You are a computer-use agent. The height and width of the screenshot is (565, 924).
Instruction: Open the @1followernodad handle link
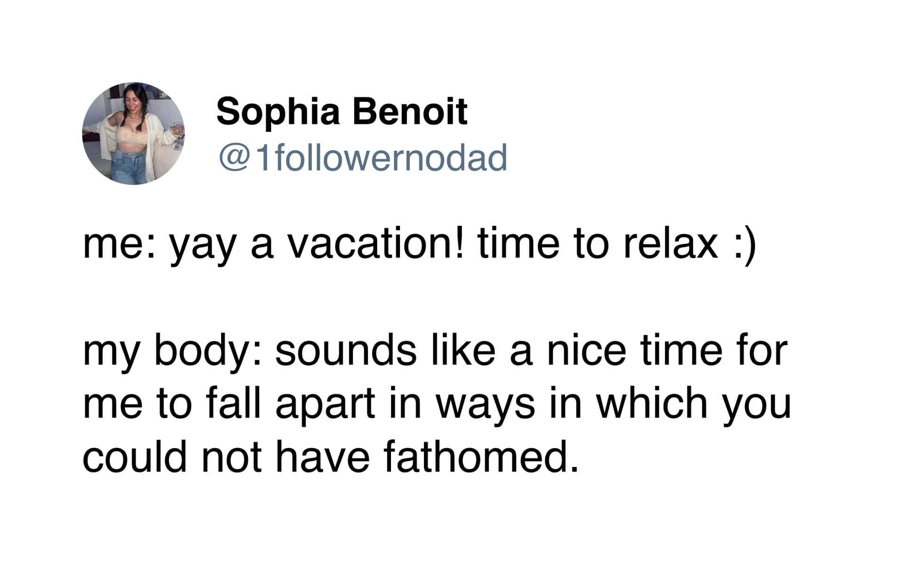[362, 158]
